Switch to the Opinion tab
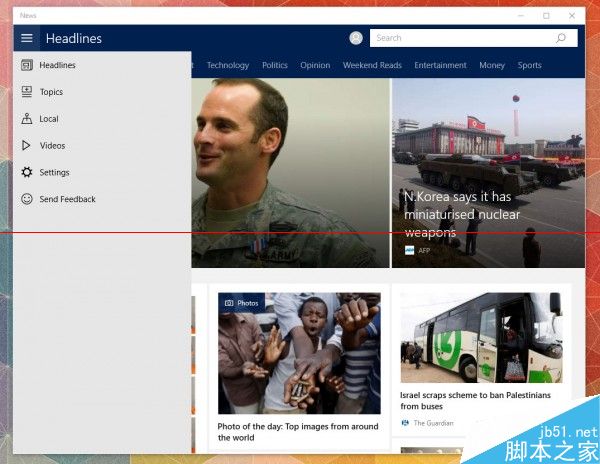This screenshot has width=600, height=464. tap(315, 65)
